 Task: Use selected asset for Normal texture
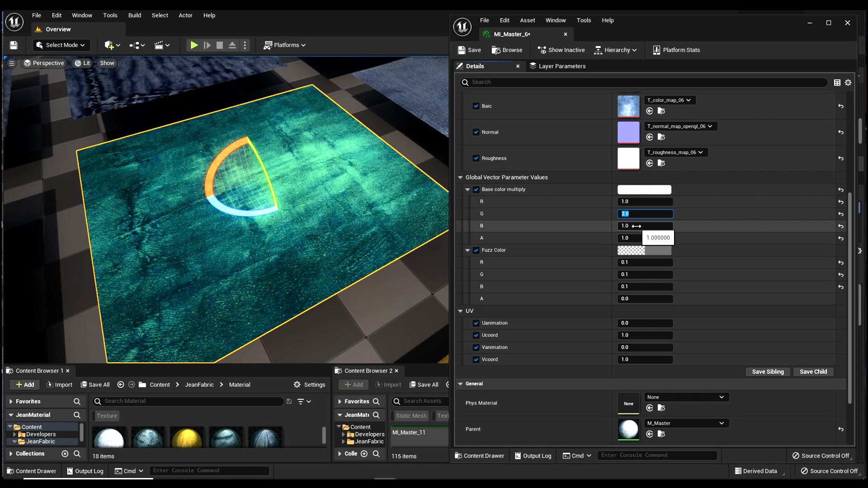[x=650, y=137]
